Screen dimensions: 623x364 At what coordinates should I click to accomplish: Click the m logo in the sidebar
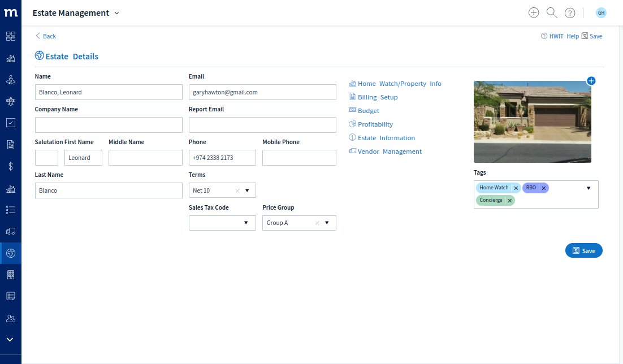11,12
